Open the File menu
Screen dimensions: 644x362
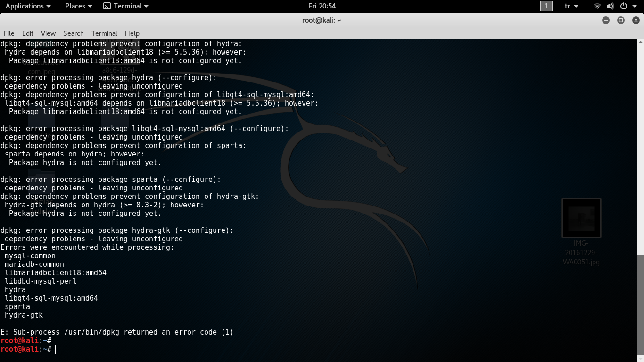point(9,33)
